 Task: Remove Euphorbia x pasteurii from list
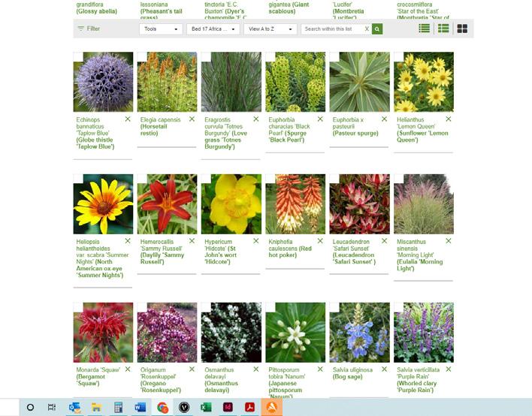[384, 119]
